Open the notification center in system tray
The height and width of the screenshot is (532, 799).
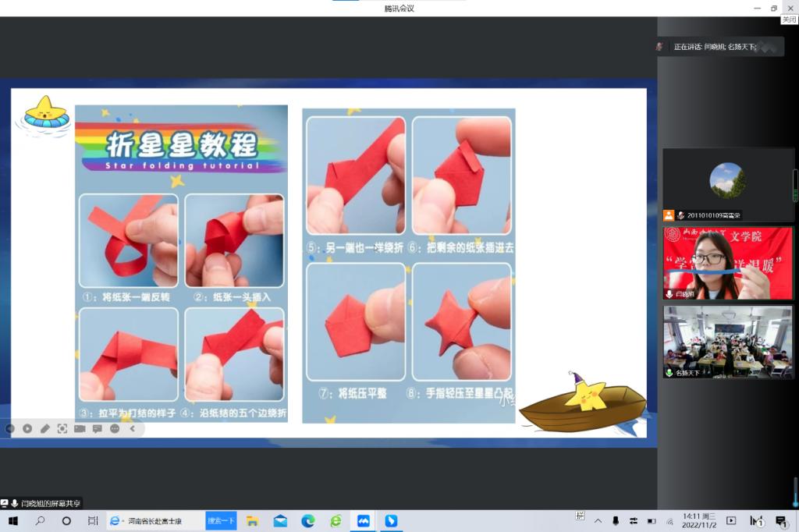[x=781, y=520]
